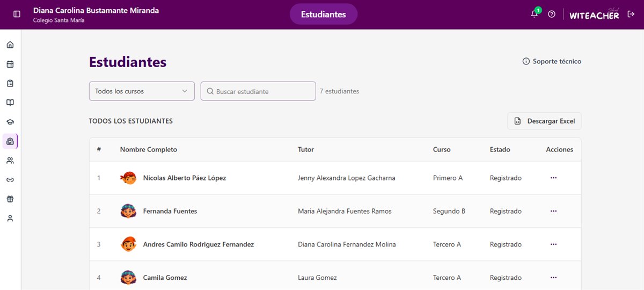Open the Home icon in sidebar
644x290 pixels.
tap(10, 45)
